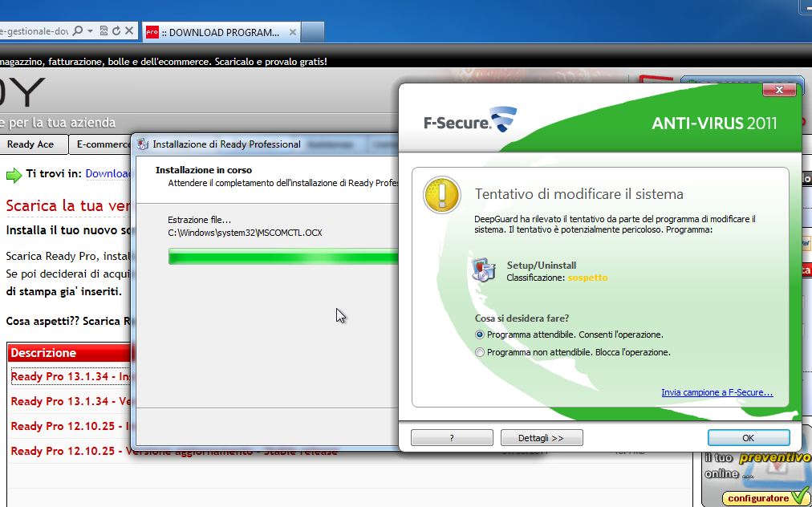
Task: Click the Ready Professional installer title bar icon
Action: tap(142, 144)
